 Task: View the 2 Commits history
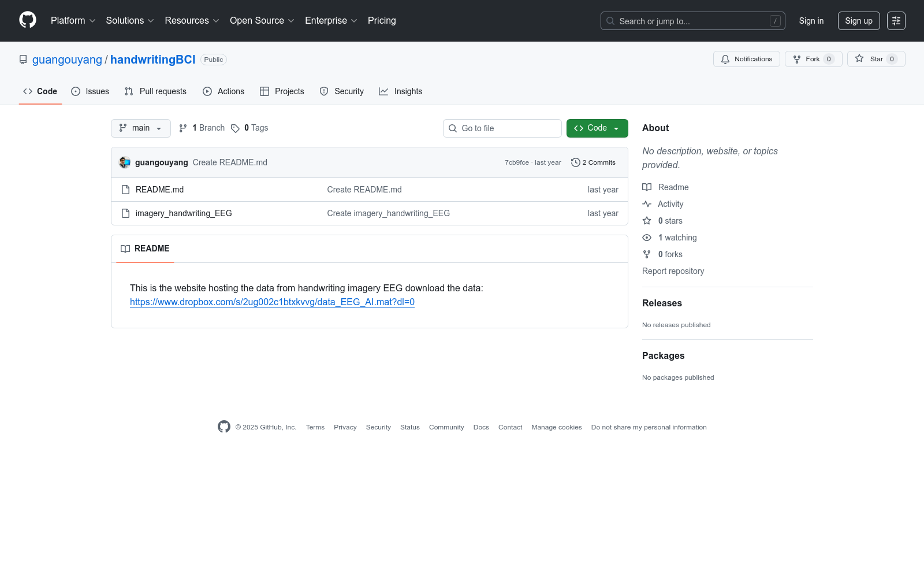tap(593, 162)
